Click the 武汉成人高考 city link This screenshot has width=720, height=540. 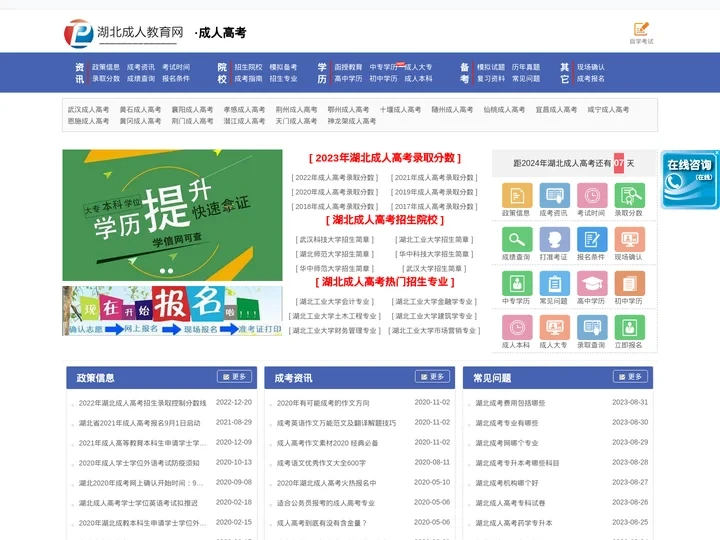click(x=88, y=109)
